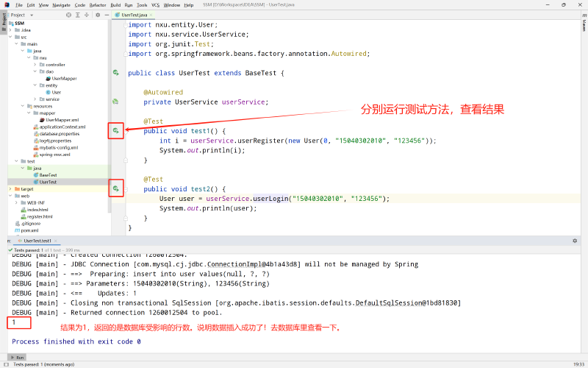588x368 pixels.
Task: Collapse the dao package
Action: coord(35,71)
